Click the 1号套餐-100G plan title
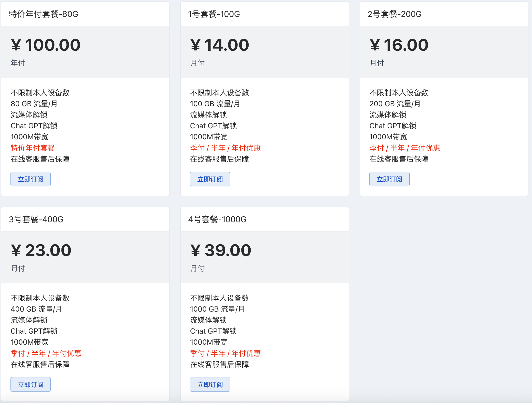Image resolution: width=532 pixels, height=403 pixels. 214,14
